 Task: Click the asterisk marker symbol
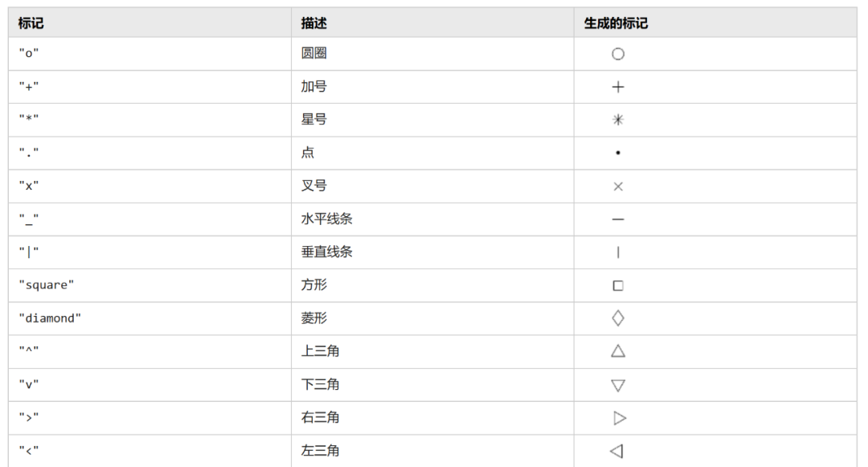click(618, 120)
